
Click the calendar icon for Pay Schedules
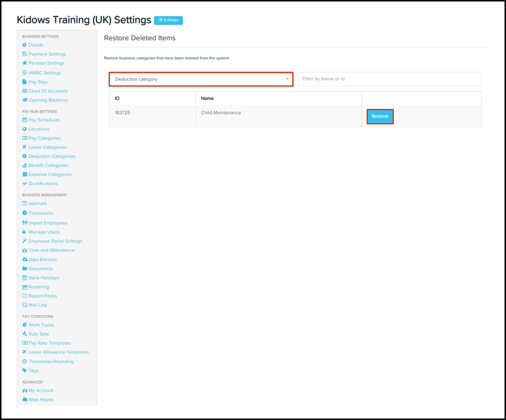[x=25, y=120]
